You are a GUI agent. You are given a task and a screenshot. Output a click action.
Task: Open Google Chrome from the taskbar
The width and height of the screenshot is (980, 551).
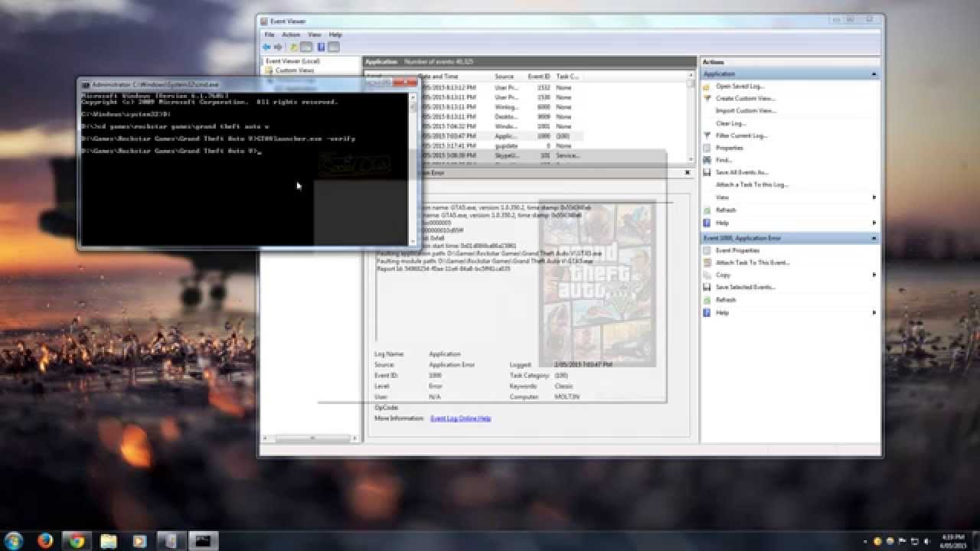[x=77, y=541]
